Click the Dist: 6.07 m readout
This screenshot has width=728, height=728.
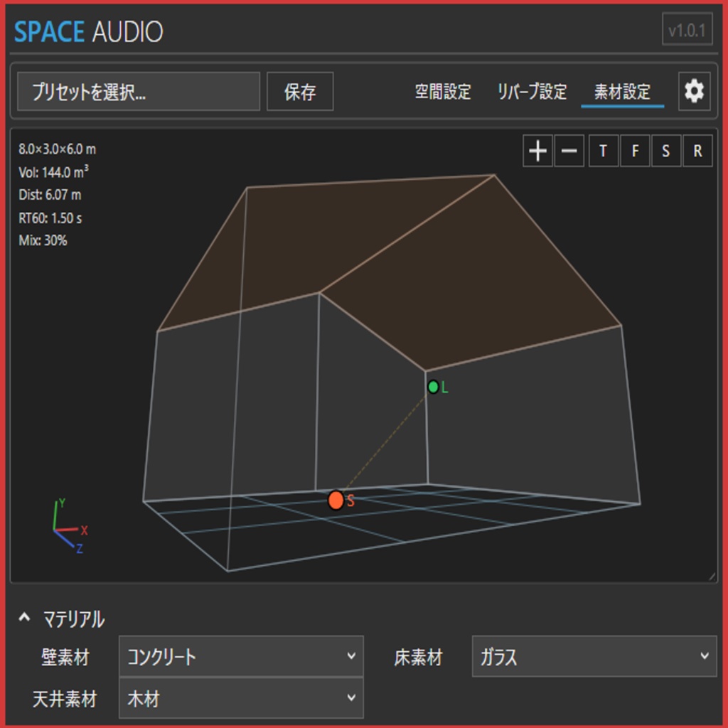pos(50,195)
